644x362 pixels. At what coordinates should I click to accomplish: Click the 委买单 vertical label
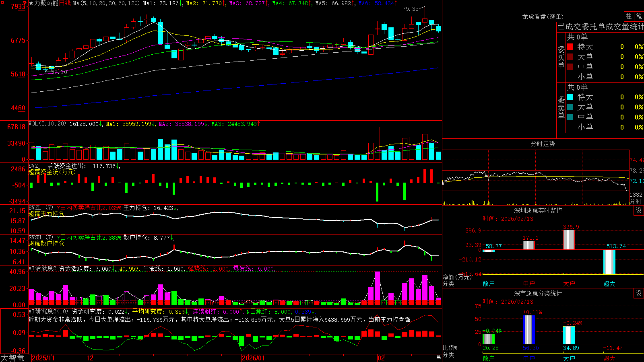[x=561, y=57]
